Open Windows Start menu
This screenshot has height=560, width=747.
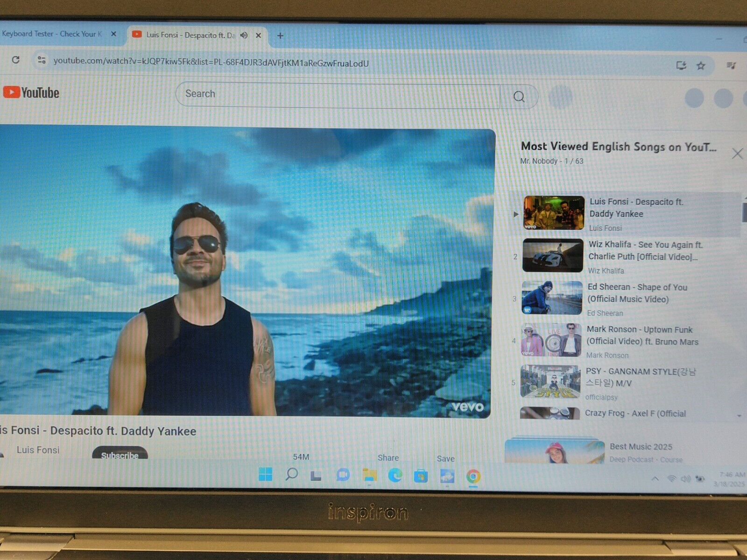point(265,474)
